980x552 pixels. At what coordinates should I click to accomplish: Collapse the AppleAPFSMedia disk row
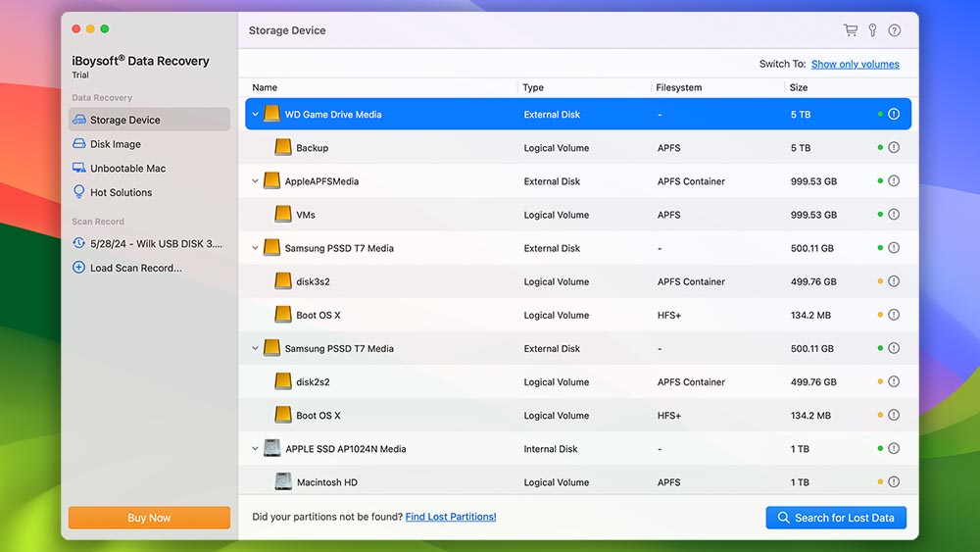(255, 181)
